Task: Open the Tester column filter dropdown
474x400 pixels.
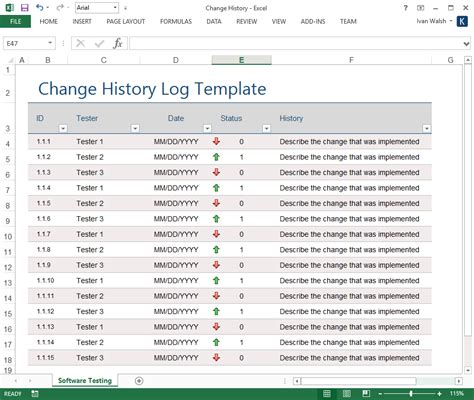Action: [135, 128]
